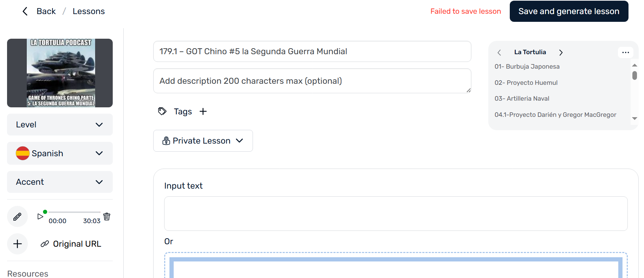Click the pencil edit audio icon
The height and width of the screenshot is (278, 644).
[17, 216]
